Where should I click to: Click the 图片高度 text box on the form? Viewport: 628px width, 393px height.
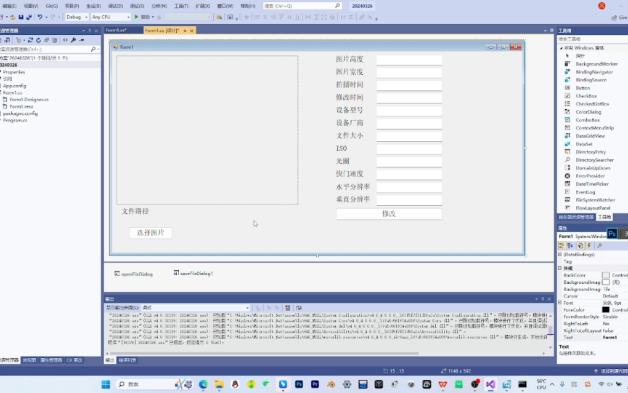(409, 60)
